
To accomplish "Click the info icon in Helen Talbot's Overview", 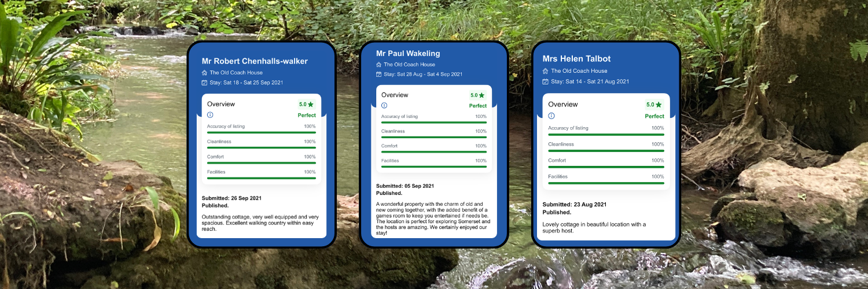I will tap(551, 116).
